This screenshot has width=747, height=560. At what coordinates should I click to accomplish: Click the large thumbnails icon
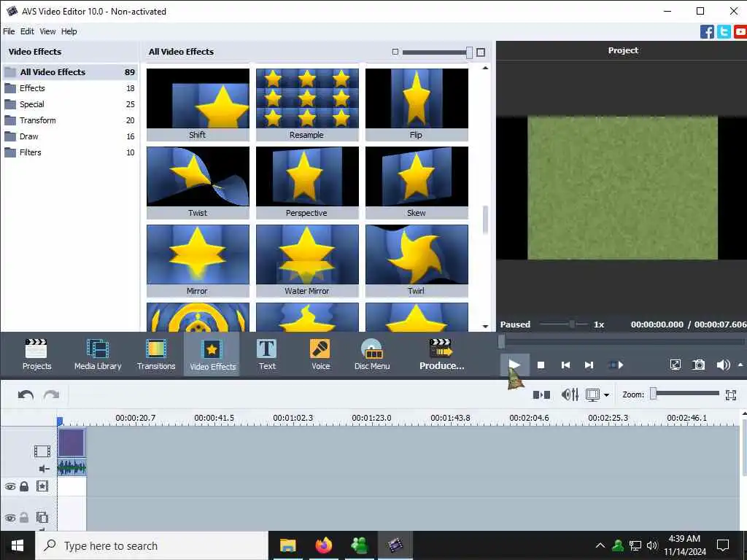pyautogui.click(x=481, y=52)
